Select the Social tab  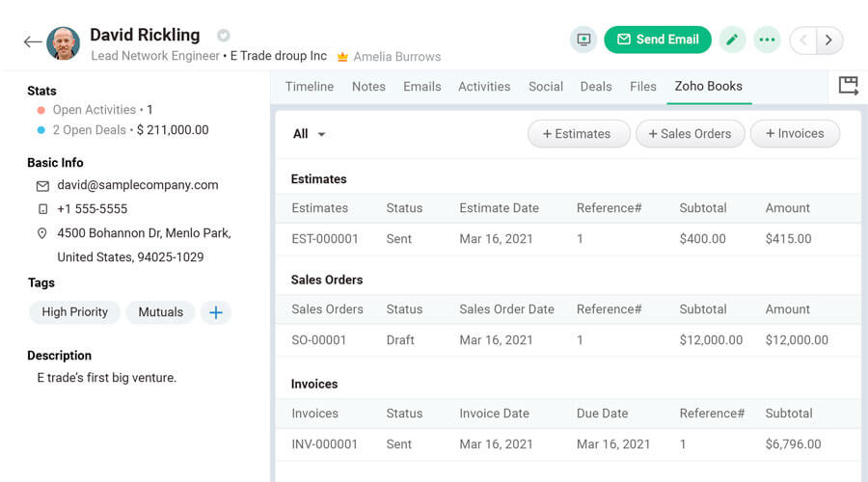[545, 87]
